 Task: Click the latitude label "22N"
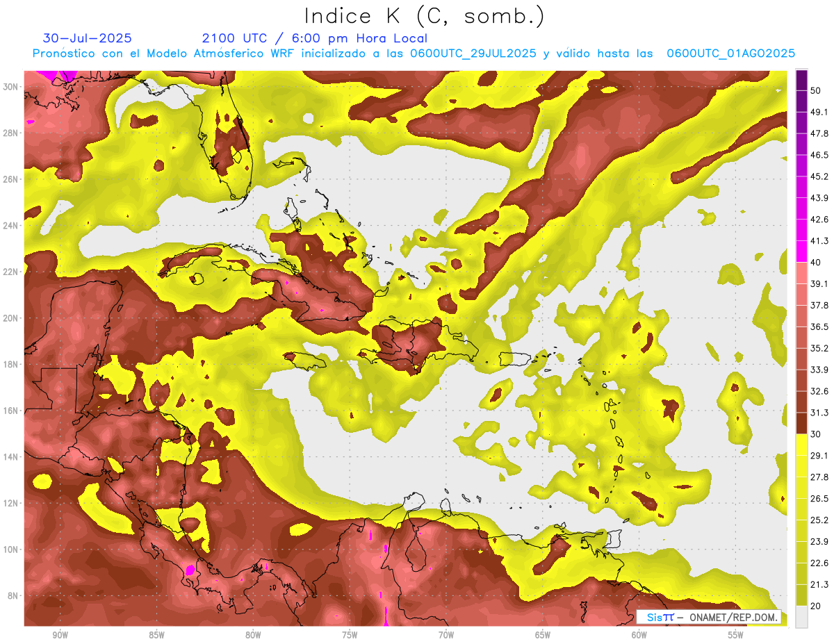point(10,272)
